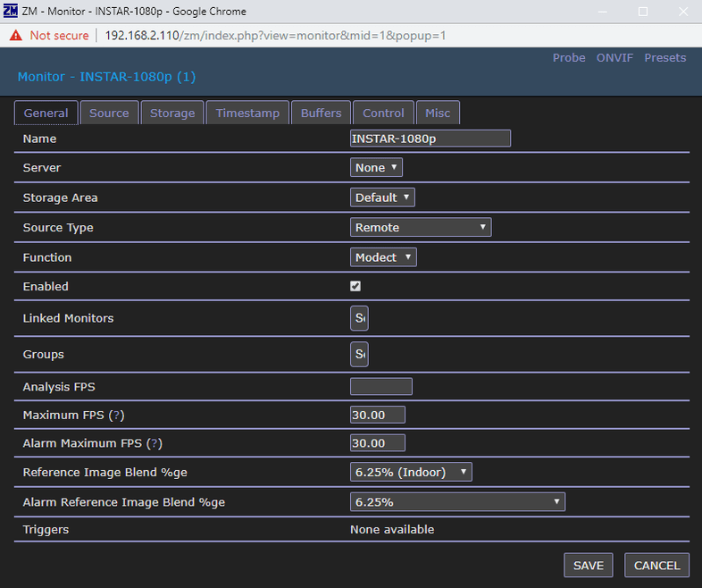The width and height of the screenshot is (702, 588).
Task: Click the Maximum FPS help question mark
Action: (x=116, y=416)
